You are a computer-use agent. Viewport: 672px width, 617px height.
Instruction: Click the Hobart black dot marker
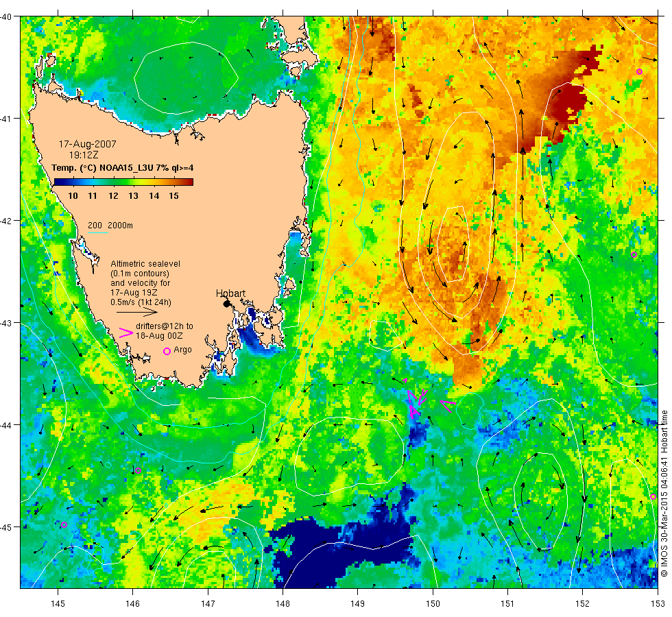pos(227,304)
